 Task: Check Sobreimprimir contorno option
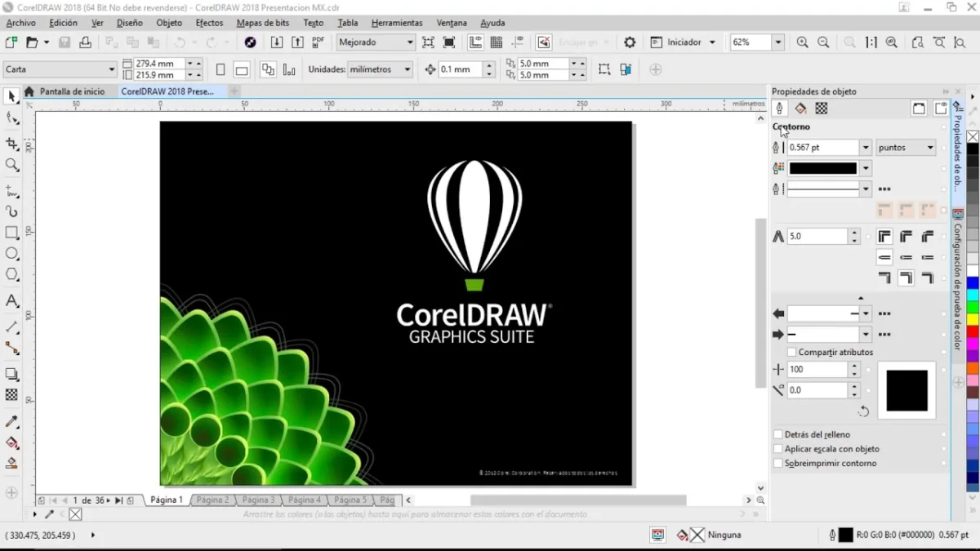(x=777, y=463)
